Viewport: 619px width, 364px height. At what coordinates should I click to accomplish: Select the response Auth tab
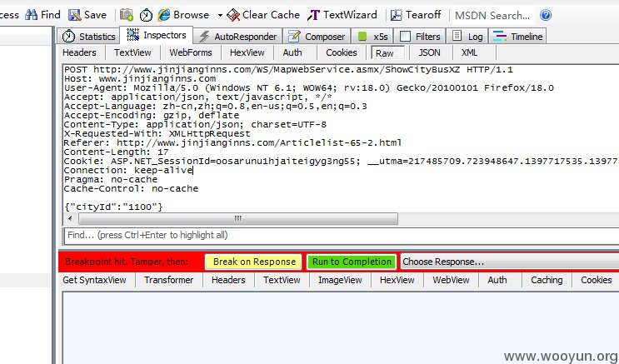(x=497, y=280)
